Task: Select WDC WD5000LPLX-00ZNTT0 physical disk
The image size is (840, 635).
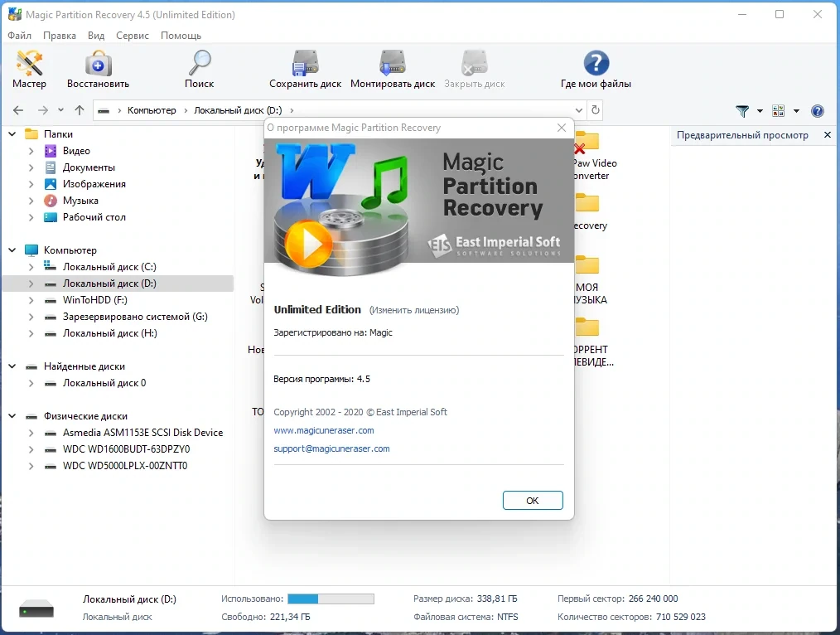Action: 125,466
